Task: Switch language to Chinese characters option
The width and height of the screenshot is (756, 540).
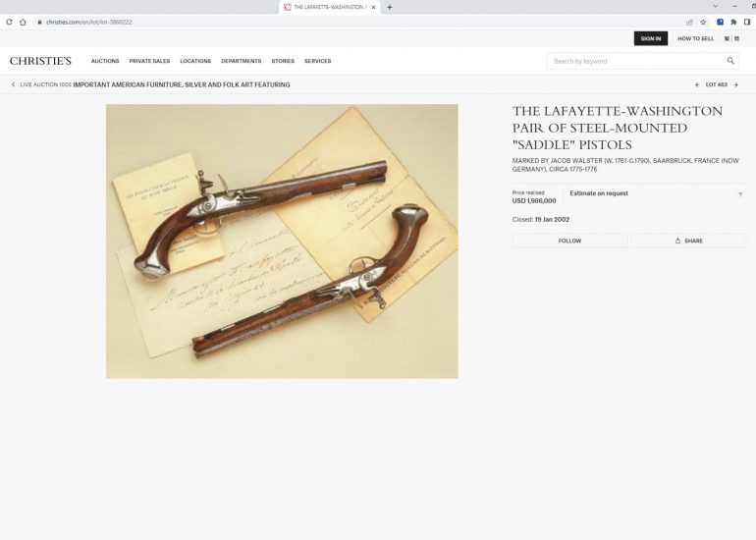Action: [x=727, y=38]
